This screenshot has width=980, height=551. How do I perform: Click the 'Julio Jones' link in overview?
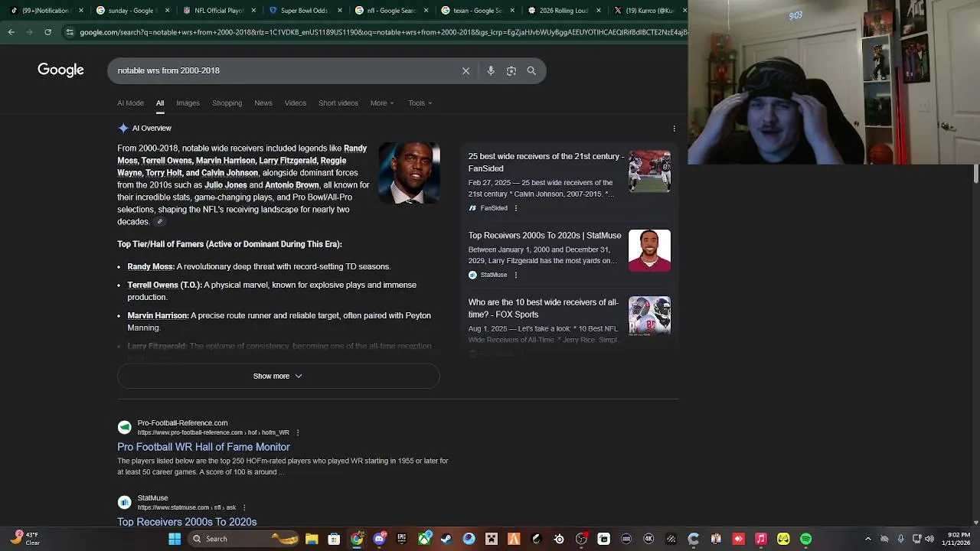pyautogui.click(x=225, y=185)
